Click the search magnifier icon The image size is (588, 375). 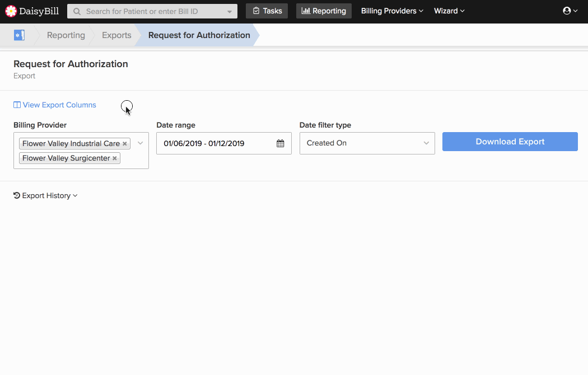click(x=77, y=12)
